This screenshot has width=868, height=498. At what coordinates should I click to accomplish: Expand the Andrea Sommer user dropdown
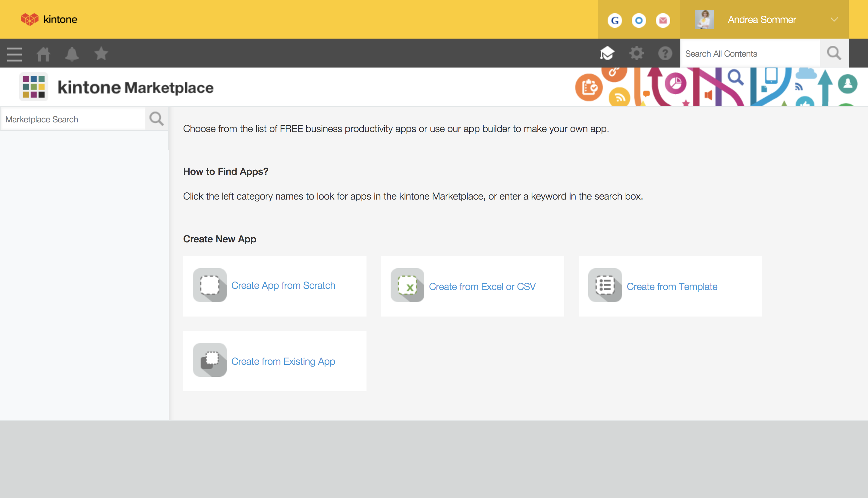834,20
